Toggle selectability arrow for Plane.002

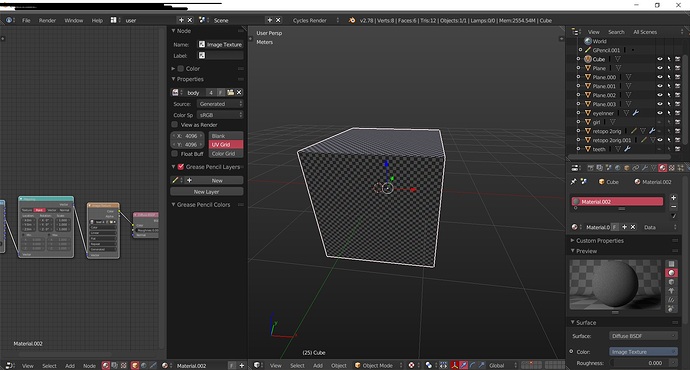(x=669, y=95)
